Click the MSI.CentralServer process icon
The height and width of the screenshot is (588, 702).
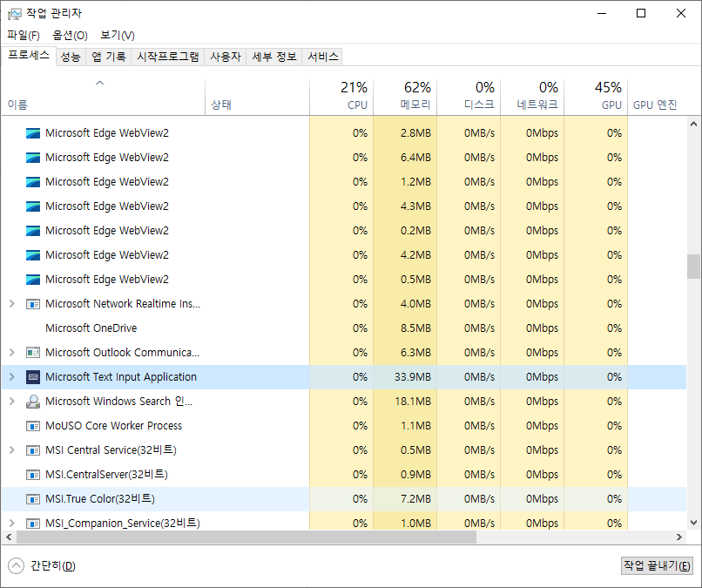point(33,475)
